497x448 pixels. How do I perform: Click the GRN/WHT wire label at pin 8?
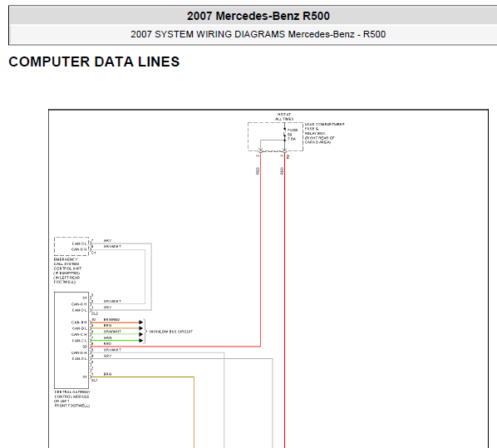112,332
